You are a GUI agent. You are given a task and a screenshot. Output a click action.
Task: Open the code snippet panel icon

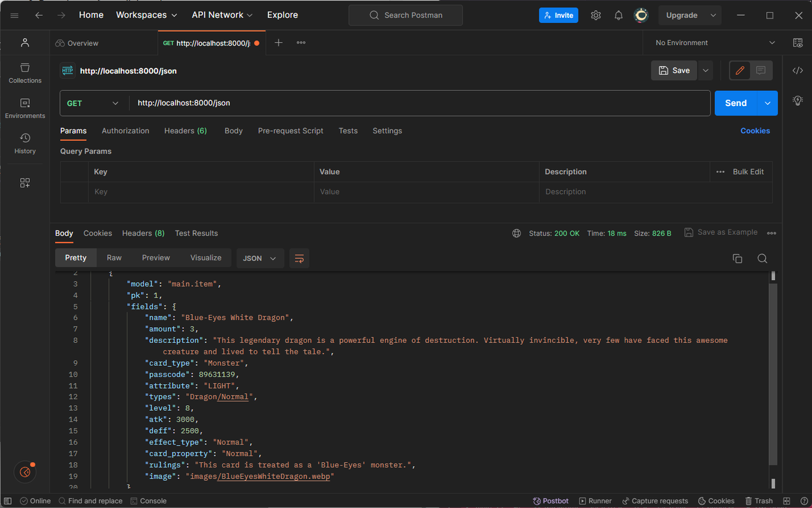point(797,70)
